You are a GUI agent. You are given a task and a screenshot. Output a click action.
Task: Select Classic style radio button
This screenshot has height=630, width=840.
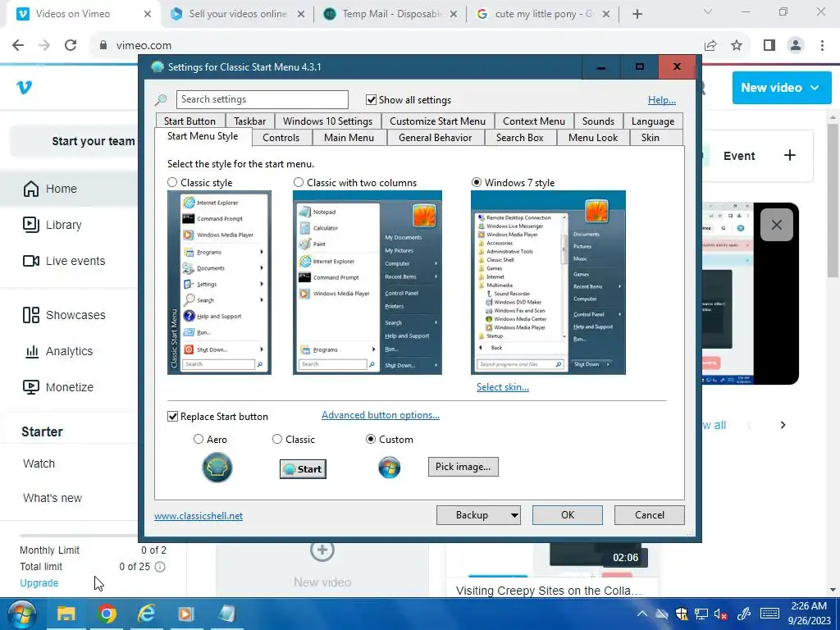tap(172, 182)
